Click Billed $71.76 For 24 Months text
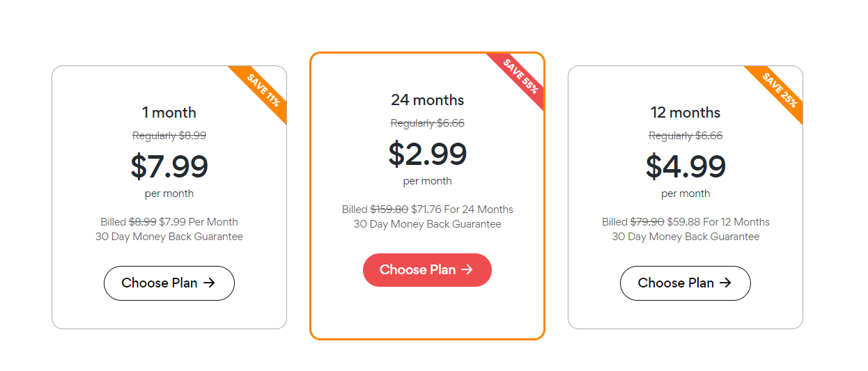This screenshot has width=868, height=371. point(427,210)
